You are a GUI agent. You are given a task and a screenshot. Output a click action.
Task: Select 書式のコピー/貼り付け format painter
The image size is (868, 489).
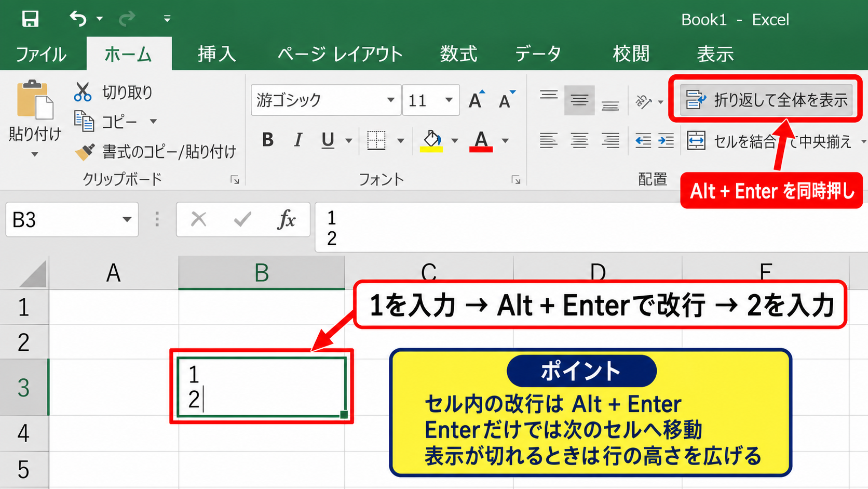point(155,151)
